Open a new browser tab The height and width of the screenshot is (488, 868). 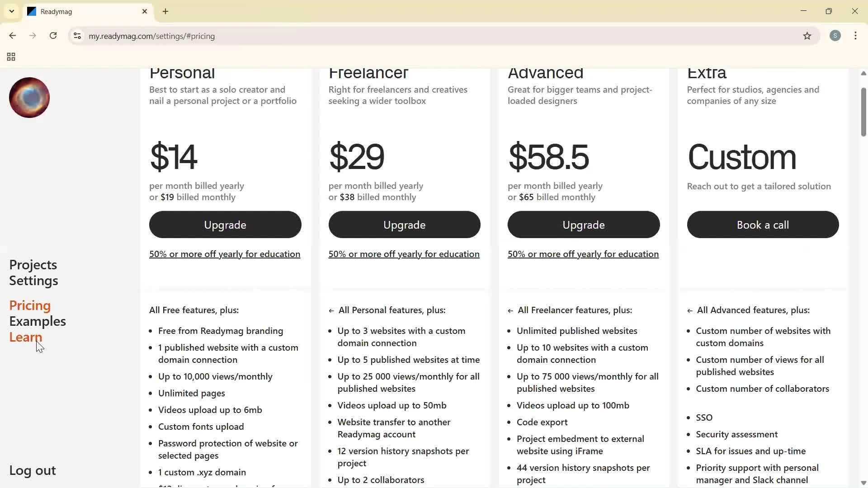165,12
